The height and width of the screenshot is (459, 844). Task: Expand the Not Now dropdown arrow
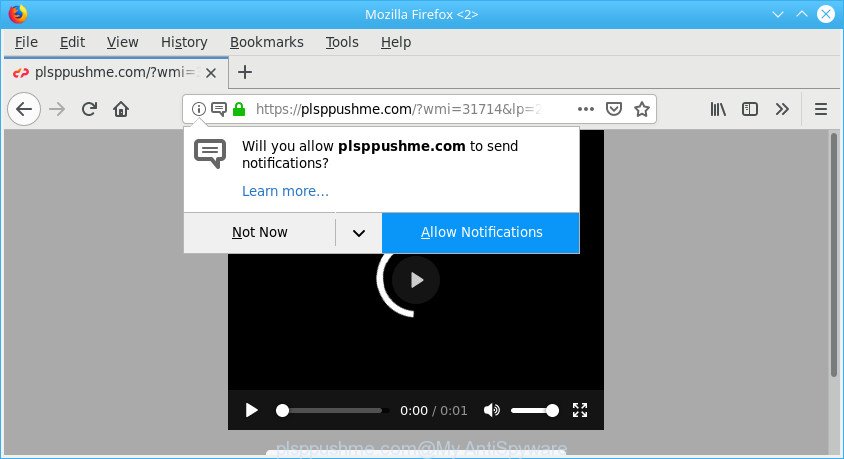[x=359, y=232]
